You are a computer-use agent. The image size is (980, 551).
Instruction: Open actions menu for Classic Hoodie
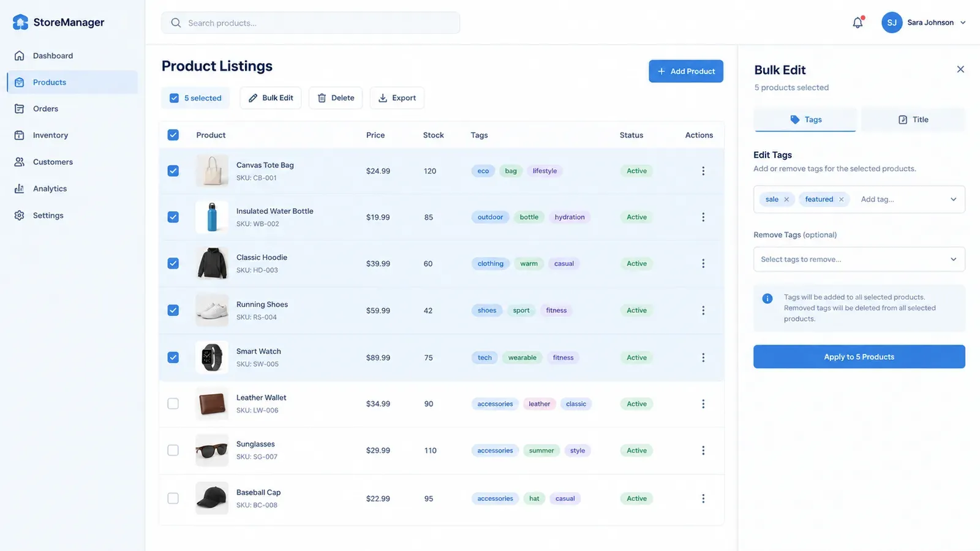(x=703, y=264)
